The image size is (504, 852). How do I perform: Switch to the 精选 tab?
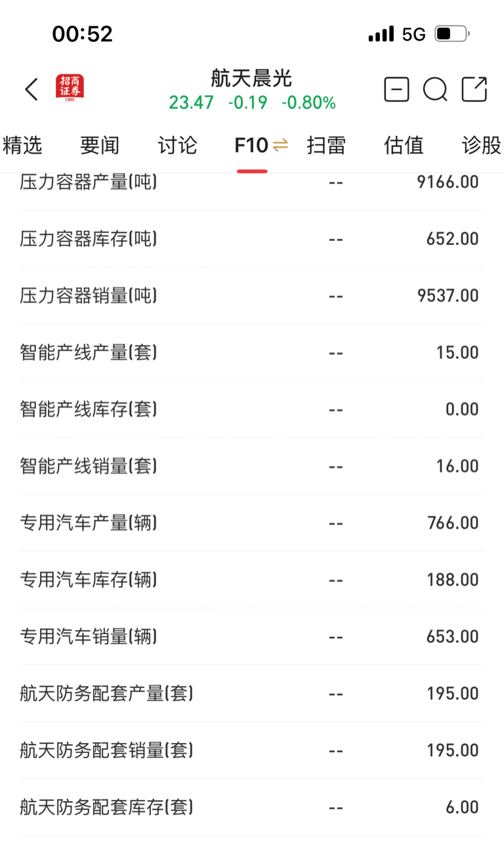point(22,145)
